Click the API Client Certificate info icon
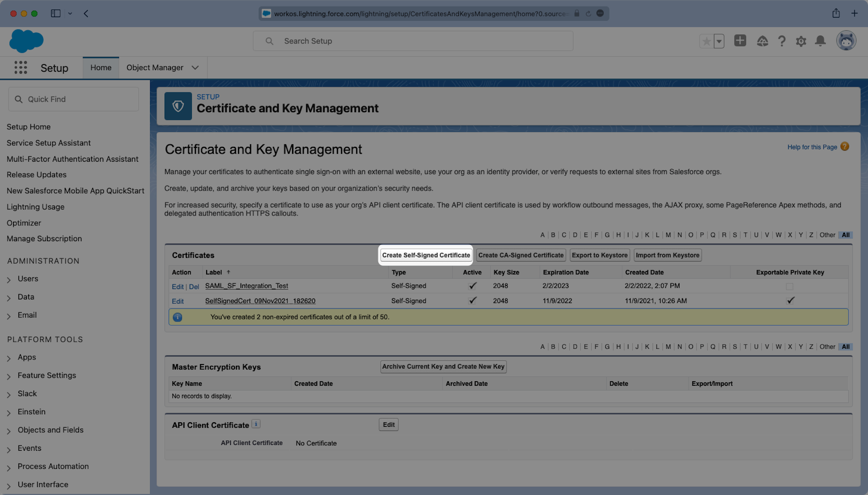868x495 pixels. click(256, 424)
